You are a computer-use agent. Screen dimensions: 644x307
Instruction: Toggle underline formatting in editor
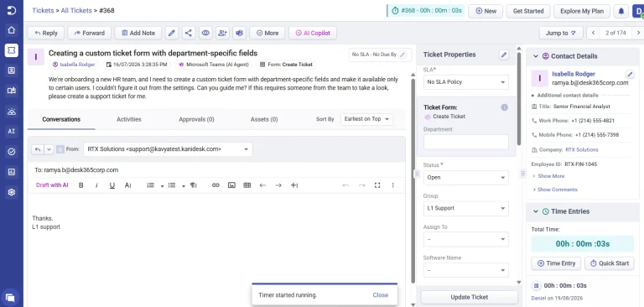[112, 185]
